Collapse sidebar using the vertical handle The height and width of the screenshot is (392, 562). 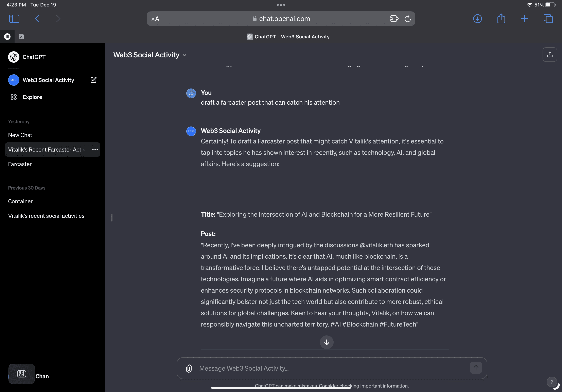pyautogui.click(x=112, y=217)
